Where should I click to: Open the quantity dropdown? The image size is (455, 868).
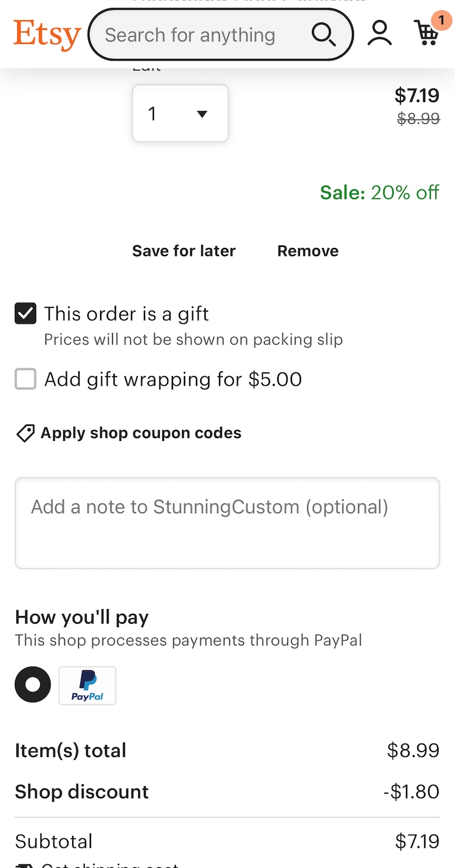click(180, 113)
